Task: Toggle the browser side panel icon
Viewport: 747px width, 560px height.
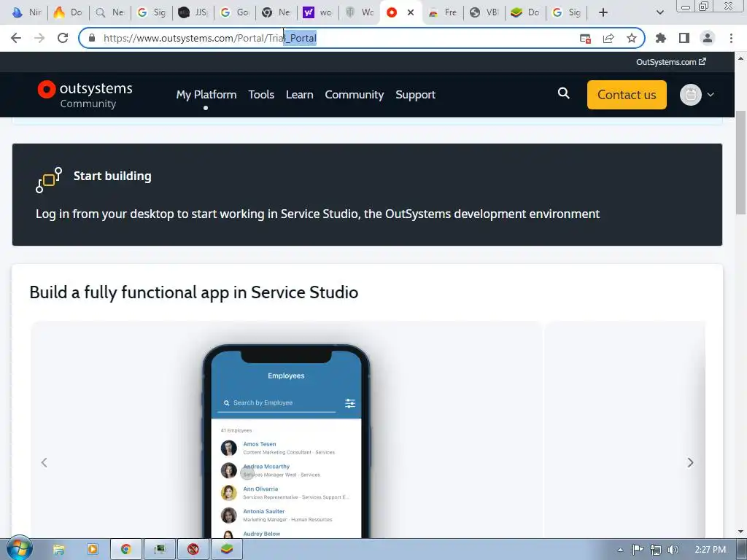Action: (684, 38)
